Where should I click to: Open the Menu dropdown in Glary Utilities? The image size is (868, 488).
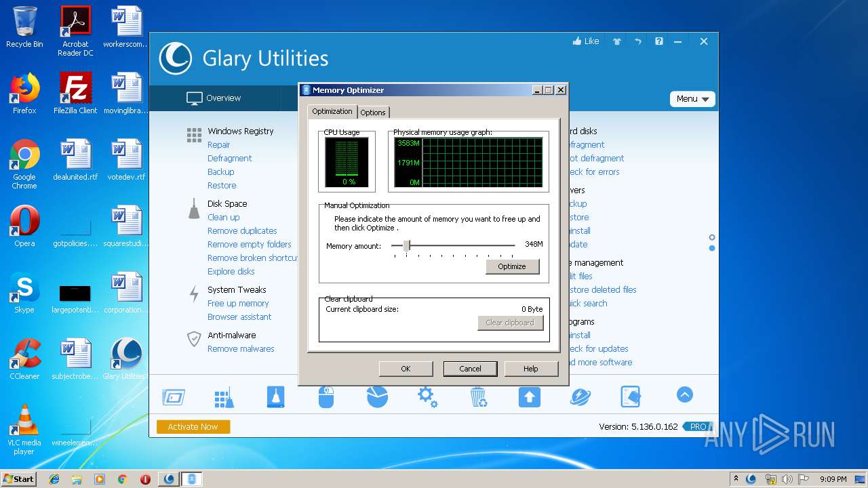[692, 99]
